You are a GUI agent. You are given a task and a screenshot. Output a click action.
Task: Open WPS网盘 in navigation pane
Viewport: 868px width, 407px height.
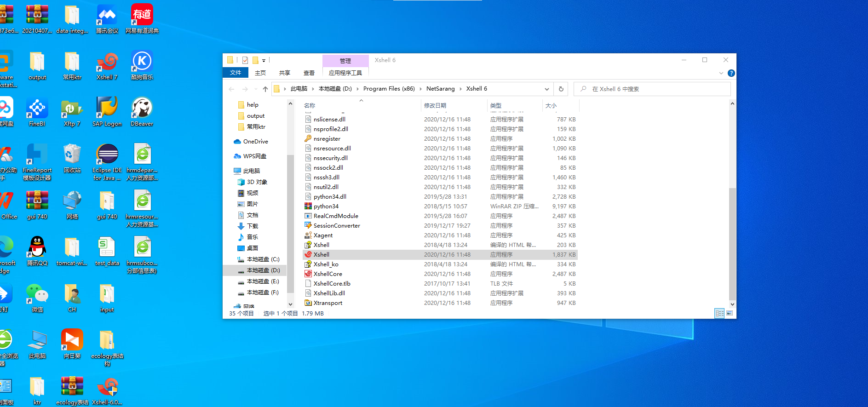tap(250, 156)
